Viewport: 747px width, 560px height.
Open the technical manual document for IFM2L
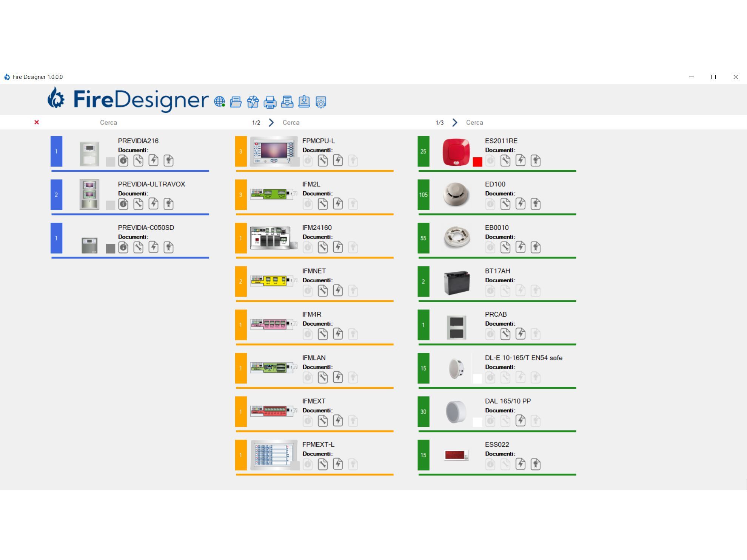pos(323,204)
